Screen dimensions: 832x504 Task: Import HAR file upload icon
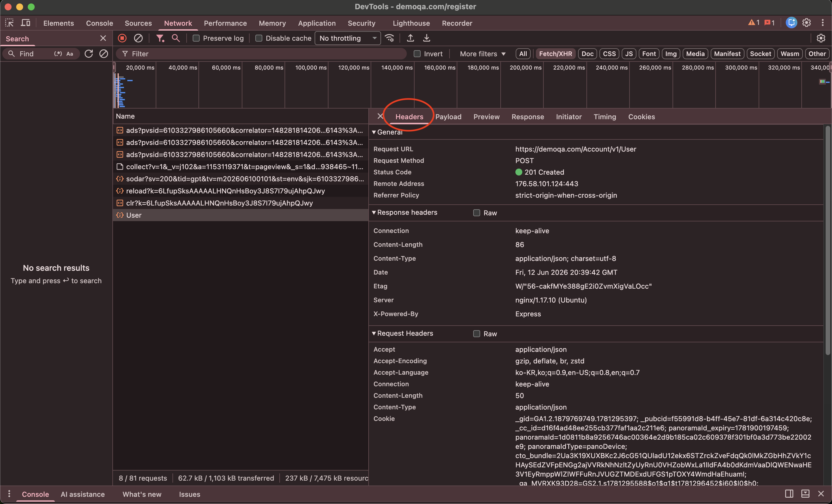pos(410,38)
